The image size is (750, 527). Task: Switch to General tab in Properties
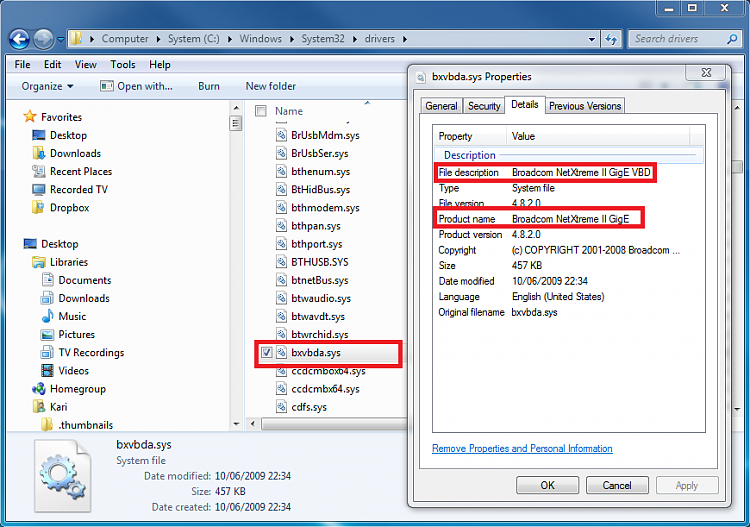click(x=441, y=106)
